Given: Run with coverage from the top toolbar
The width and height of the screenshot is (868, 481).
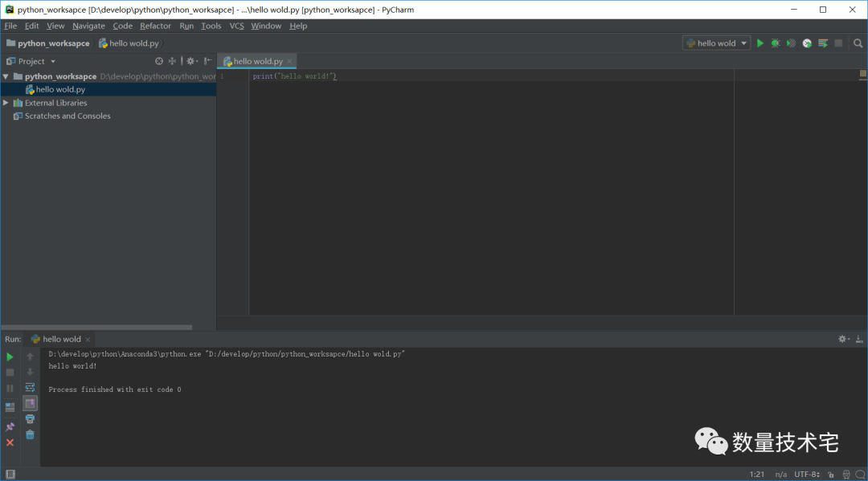Looking at the screenshot, I should pos(791,43).
